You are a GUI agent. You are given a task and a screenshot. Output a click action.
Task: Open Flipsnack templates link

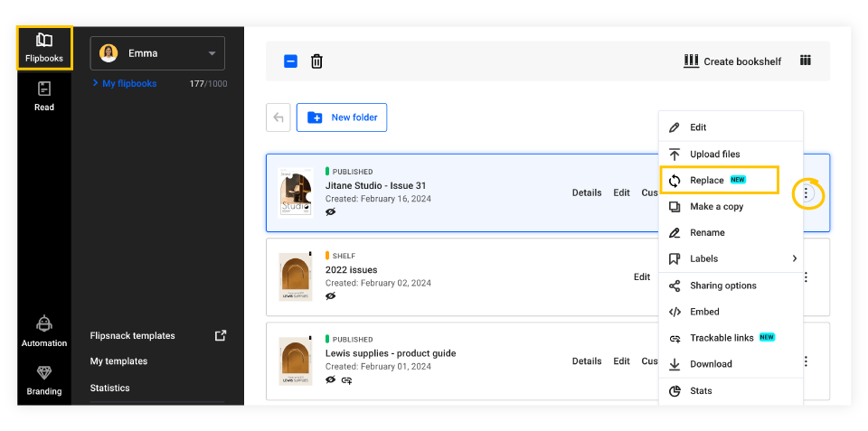point(132,336)
